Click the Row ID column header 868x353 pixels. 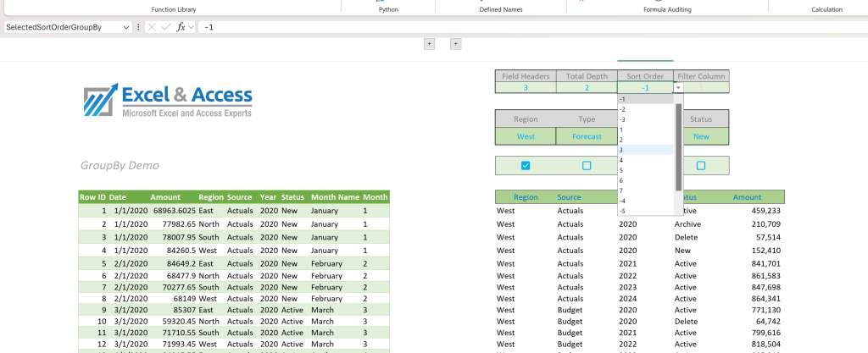click(92, 197)
